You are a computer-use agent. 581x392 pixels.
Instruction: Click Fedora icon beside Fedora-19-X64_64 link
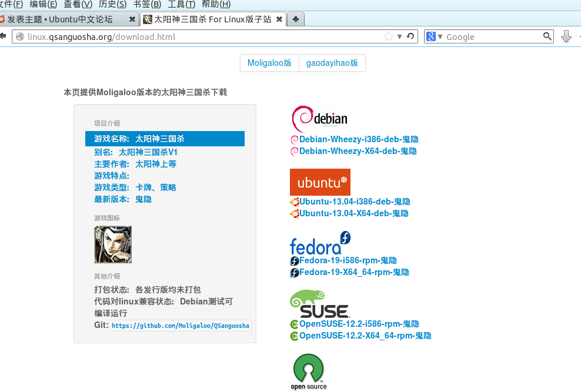[295, 273]
